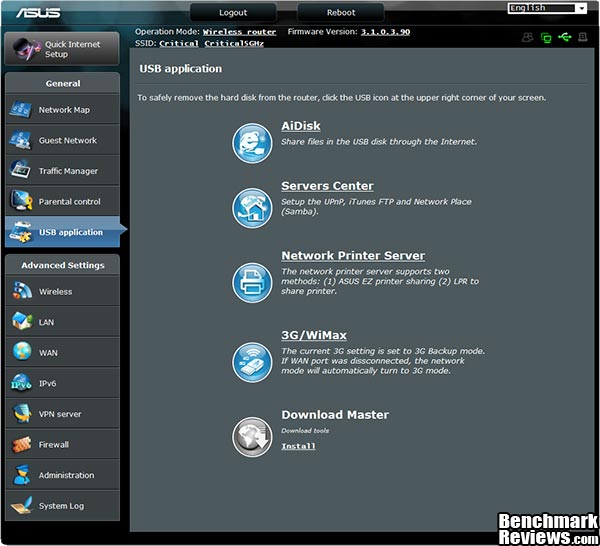The width and height of the screenshot is (600, 546).
Task: Click the Wireless signal icon in sidebar
Action: (22, 291)
